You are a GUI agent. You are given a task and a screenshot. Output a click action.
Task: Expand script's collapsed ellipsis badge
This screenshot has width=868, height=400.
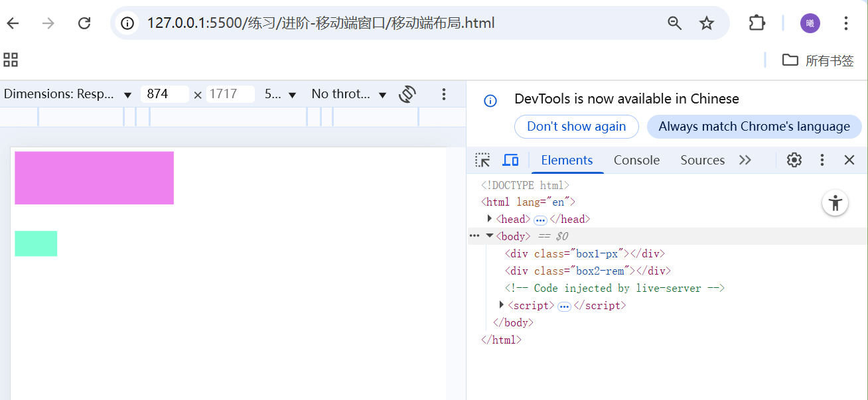pos(564,306)
